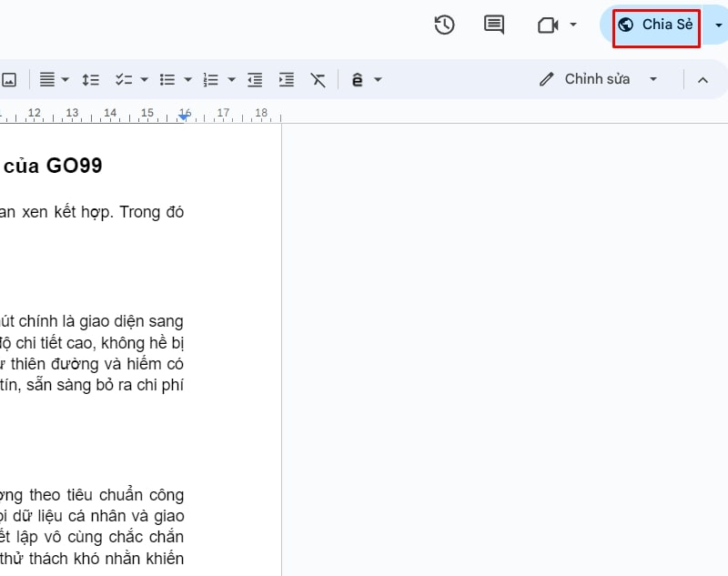Run the spelling and grammar check
Viewport: 728px width, 576px height.
358,79
